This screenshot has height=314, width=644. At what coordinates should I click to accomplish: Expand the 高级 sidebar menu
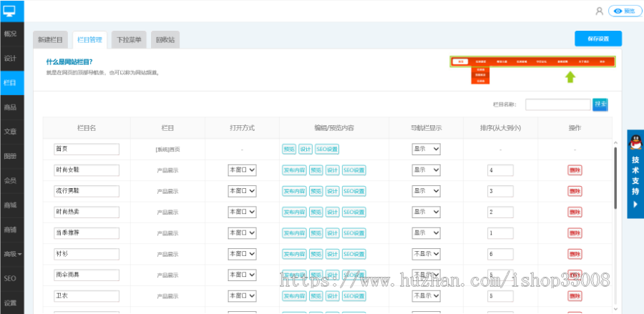click(x=12, y=254)
